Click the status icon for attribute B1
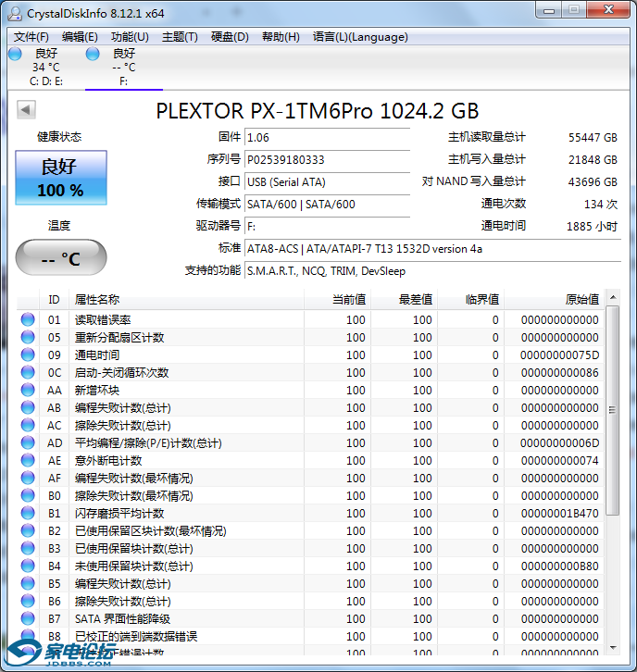This screenshot has width=637, height=672. click(28, 513)
